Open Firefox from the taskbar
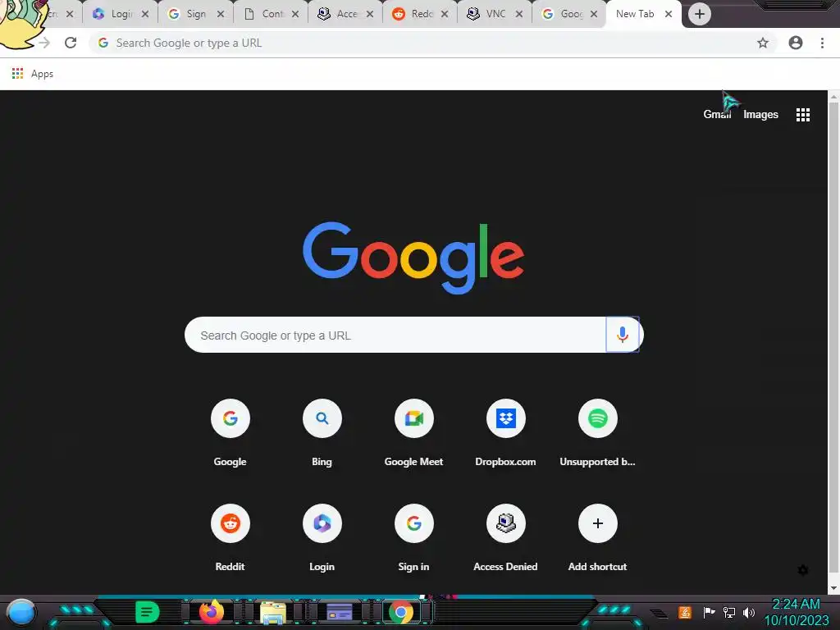The image size is (840, 630). tap(211, 611)
